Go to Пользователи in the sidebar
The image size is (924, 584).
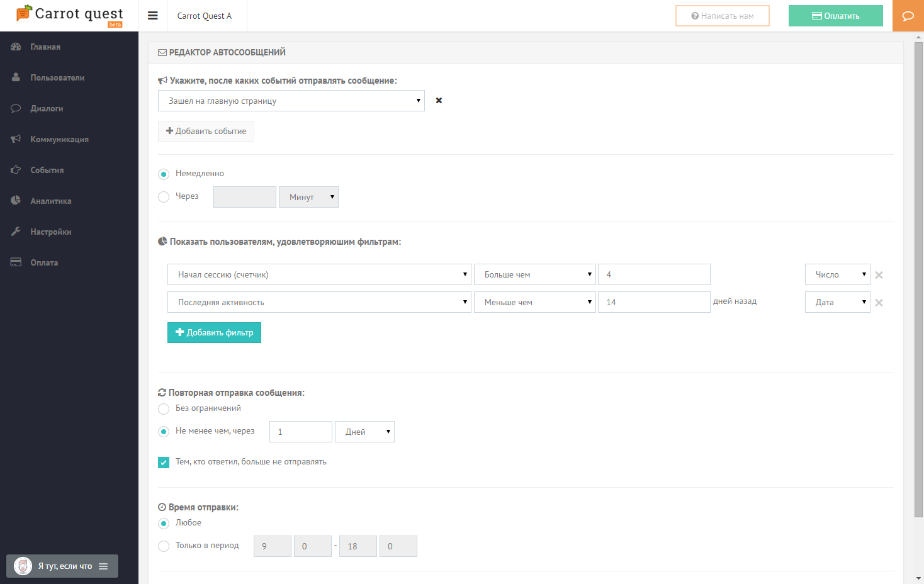[x=57, y=77]
